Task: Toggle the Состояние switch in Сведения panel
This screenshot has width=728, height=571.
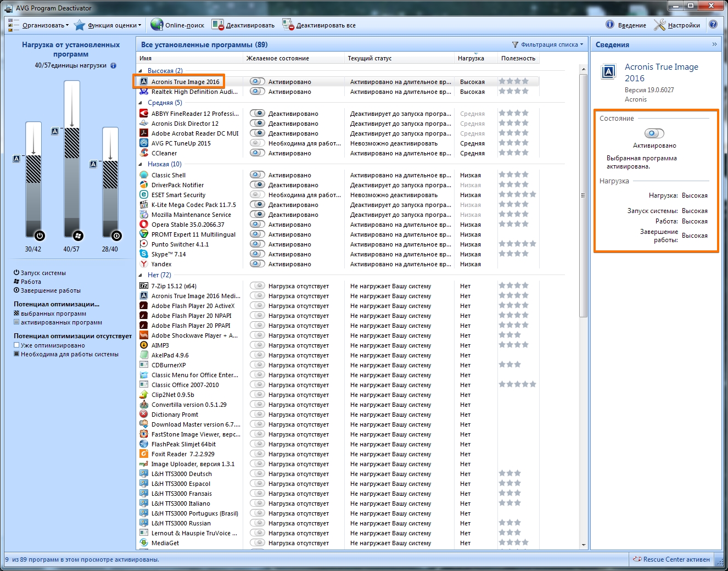Action: point(654,133)
